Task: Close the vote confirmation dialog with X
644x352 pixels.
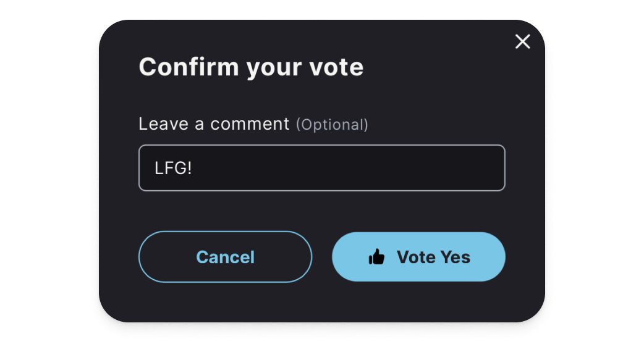Action: [x=523, y=41]
